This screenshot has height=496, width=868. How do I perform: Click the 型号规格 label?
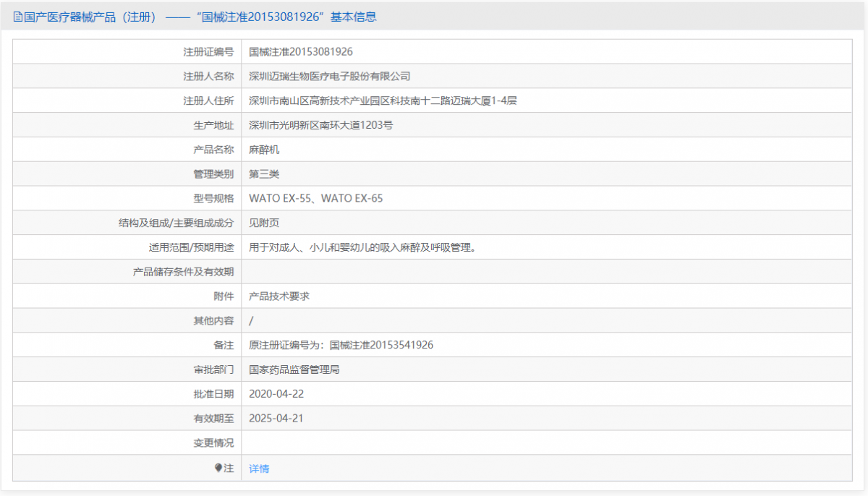point(213,198)
